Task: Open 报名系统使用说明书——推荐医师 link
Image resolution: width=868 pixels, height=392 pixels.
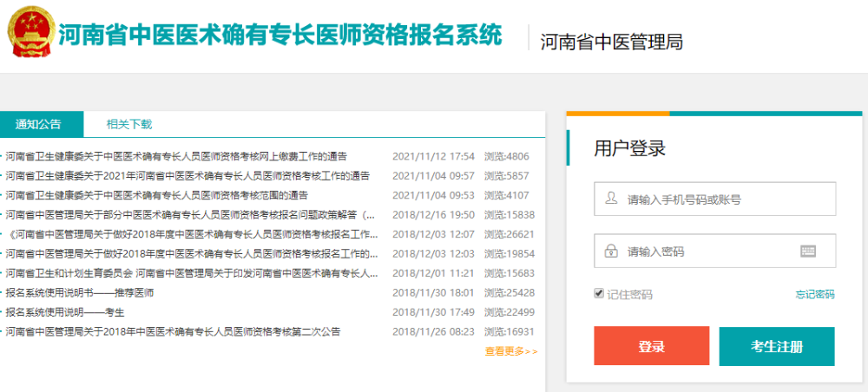Action: coord(79,293)
